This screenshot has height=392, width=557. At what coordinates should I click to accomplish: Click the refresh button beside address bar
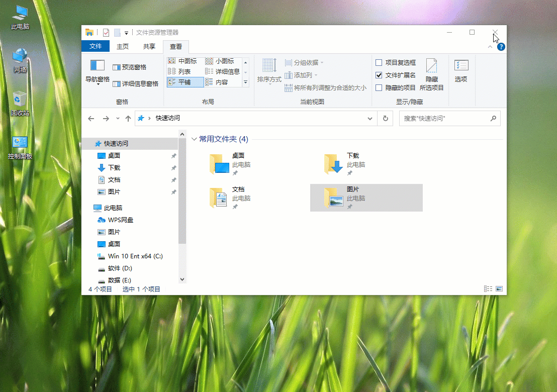[x=386, y=119]
